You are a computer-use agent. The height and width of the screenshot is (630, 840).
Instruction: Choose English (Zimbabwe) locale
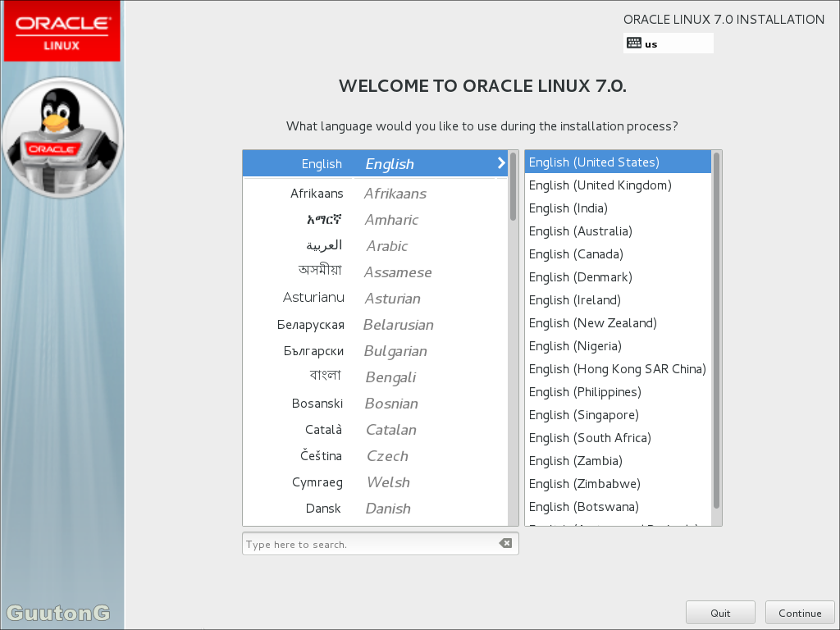pyautogui.click(x=619, y=484)
